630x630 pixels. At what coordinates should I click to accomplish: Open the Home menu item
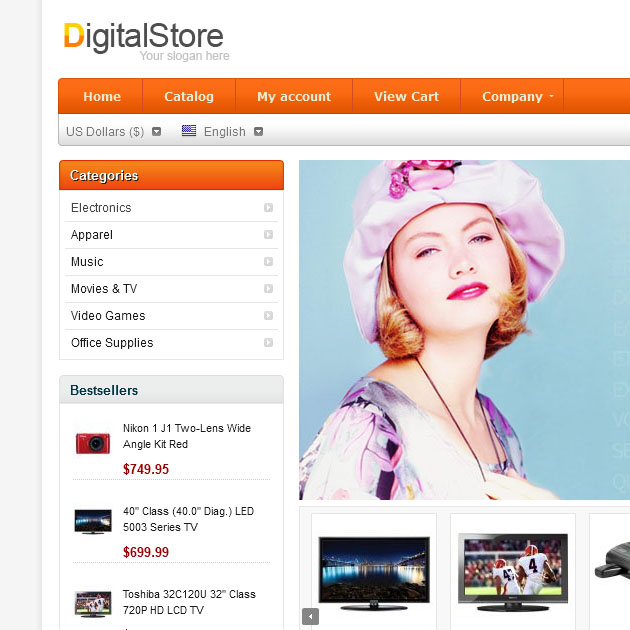102,96
